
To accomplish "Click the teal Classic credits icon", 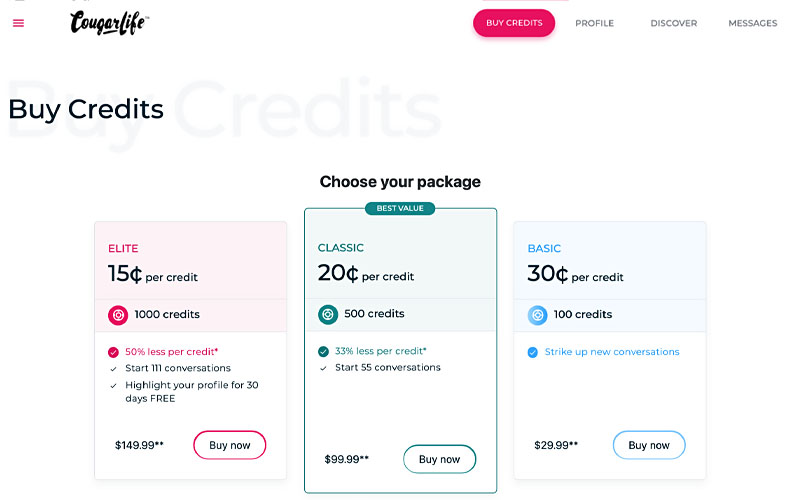I will (328, 314).
